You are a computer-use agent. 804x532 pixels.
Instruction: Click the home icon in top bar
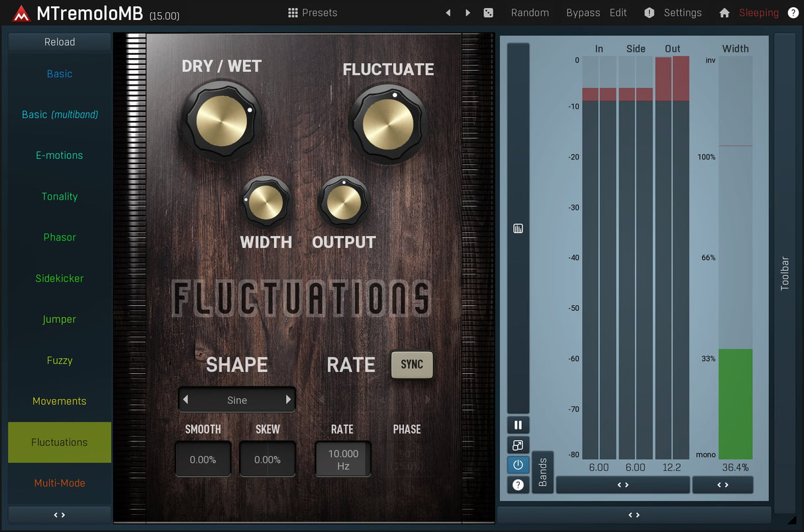tap(724, 13)
